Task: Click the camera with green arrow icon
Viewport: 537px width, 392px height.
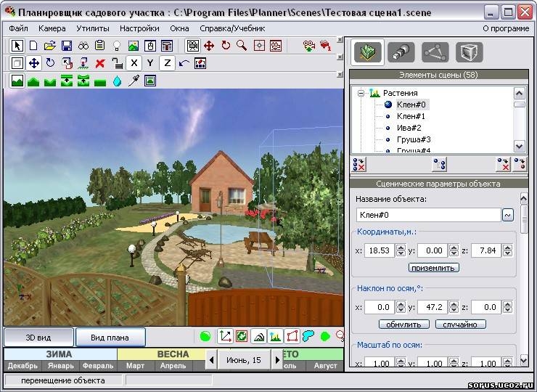Action: pyautogui.click(x=309, y=46)
